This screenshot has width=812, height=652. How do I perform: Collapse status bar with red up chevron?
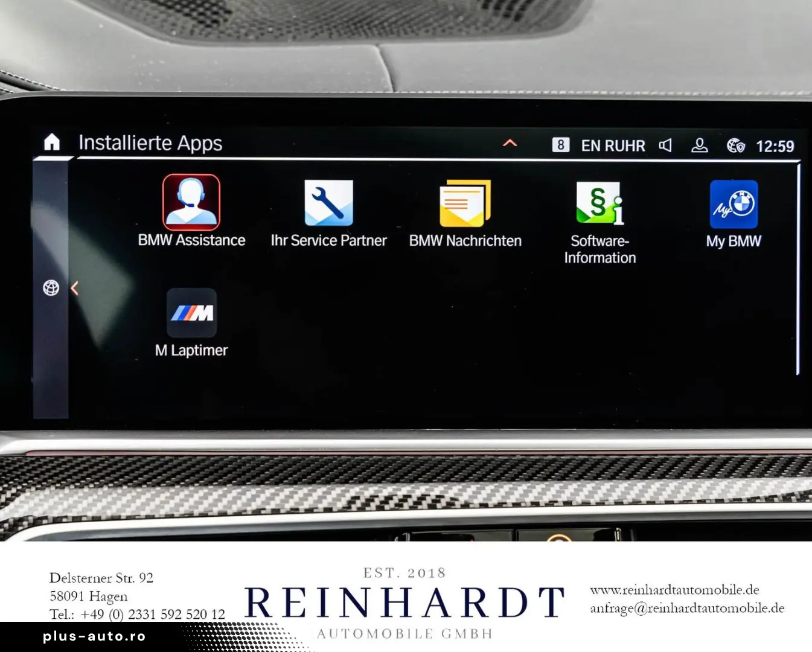510,143
